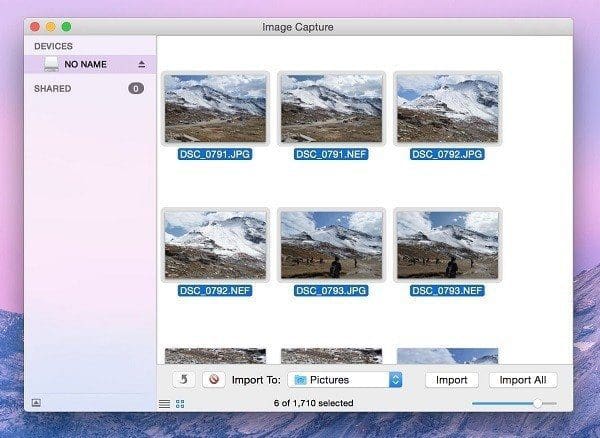Select the DSC_0791.JPG thumbnail
The height and width of the screenshot is (438, 600).
(215, 108)
